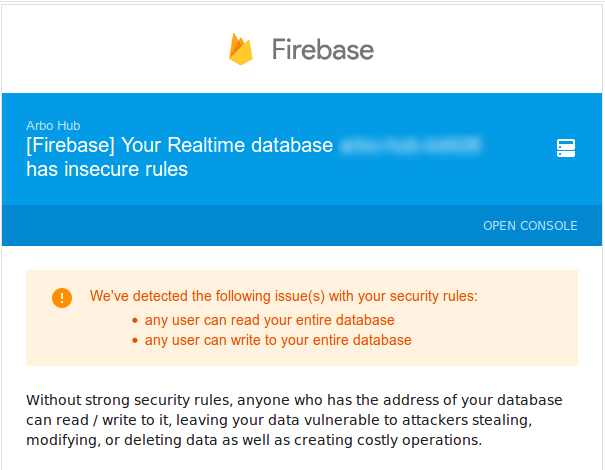
Task: Click 'any user can write to your entire database'
Action: coord(278,340)
